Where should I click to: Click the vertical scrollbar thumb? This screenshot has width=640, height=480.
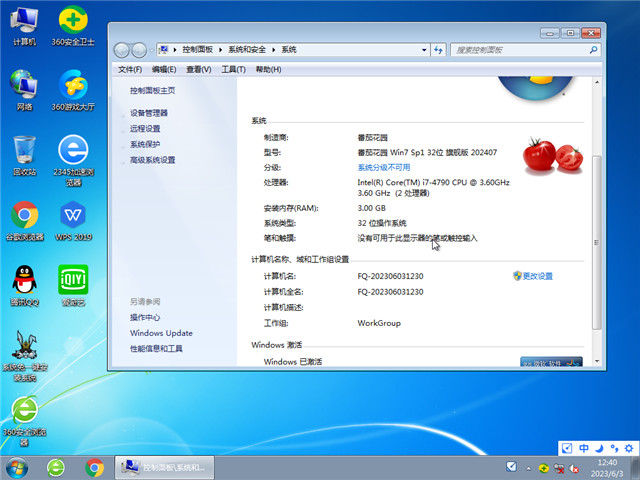(x=597, y=242)
